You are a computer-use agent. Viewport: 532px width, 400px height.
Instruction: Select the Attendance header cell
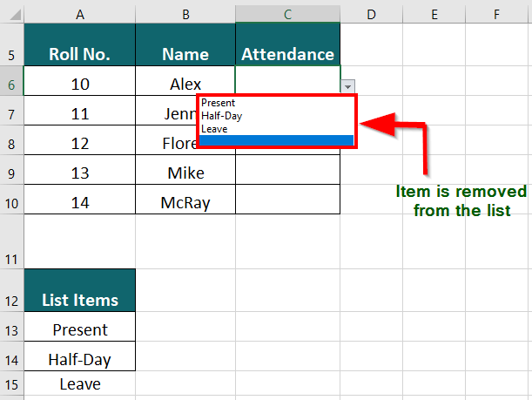click(287, 54)
